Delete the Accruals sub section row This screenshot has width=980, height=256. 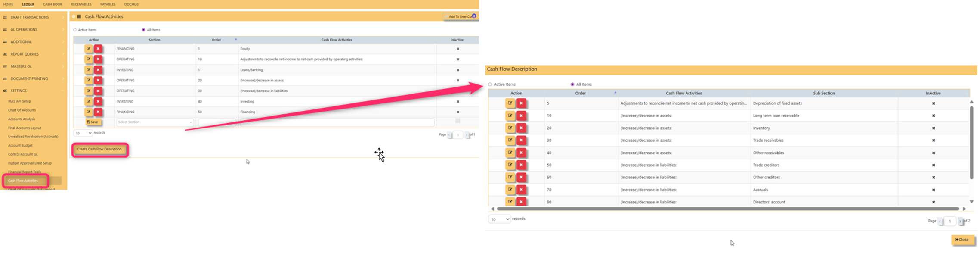coord(521,190)
